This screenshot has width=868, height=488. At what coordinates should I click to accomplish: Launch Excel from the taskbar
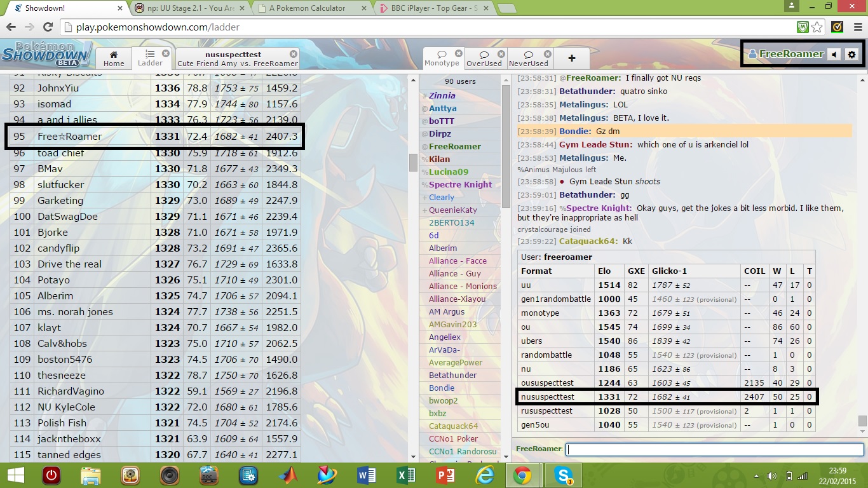(406, 475)
